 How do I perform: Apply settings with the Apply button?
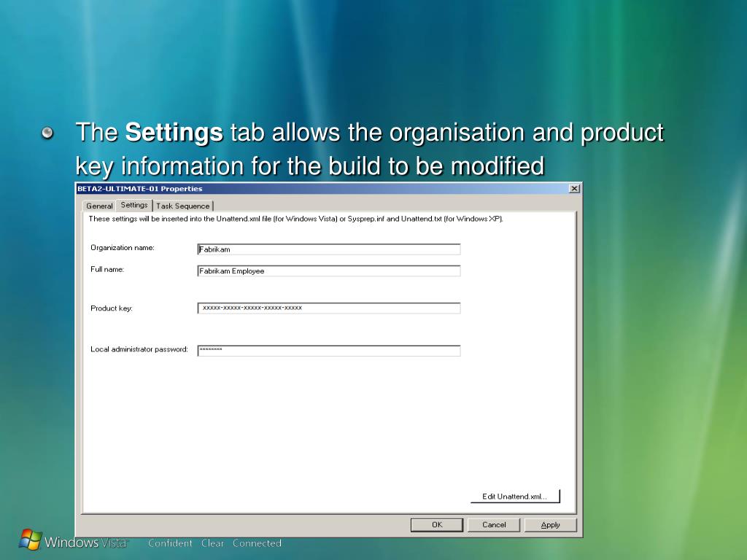[x=550, y=525]
